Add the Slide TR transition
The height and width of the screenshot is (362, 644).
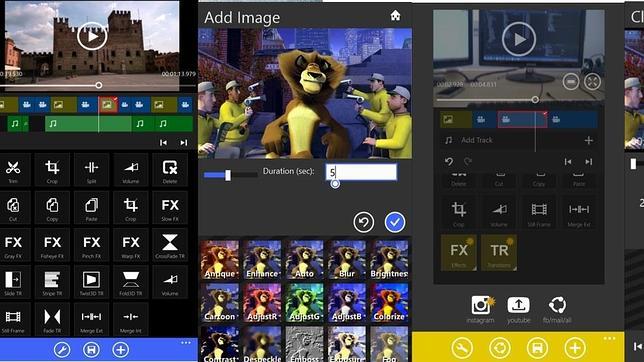pyautogui.click(x=13, y=282)
